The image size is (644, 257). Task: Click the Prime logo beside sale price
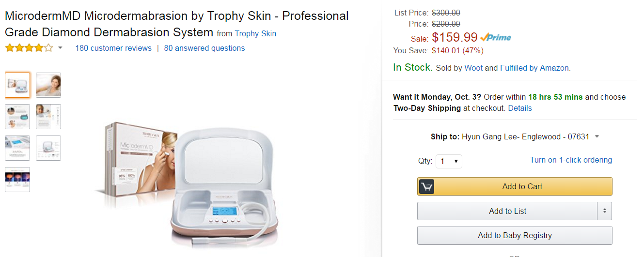[x=496, y=37]
